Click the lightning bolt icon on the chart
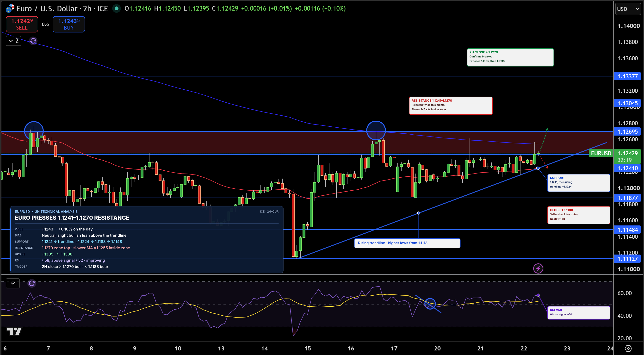Screen dimensions: 644x355 pyautogui.click(x=538, y=268)
